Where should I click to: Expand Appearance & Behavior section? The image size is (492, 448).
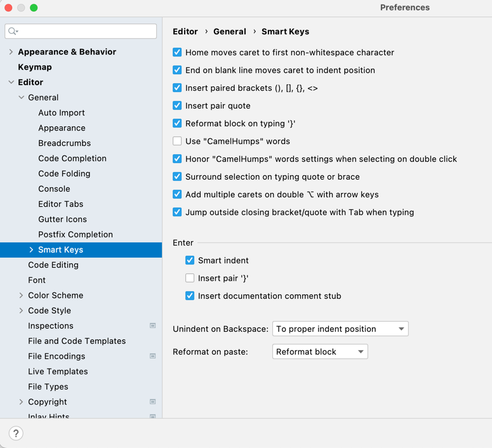(11, 52)
